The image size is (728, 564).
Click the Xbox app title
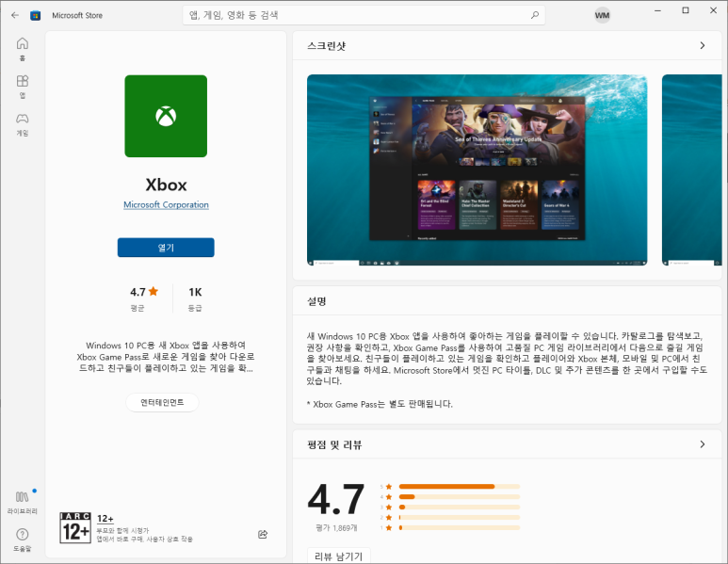[166, 185]
